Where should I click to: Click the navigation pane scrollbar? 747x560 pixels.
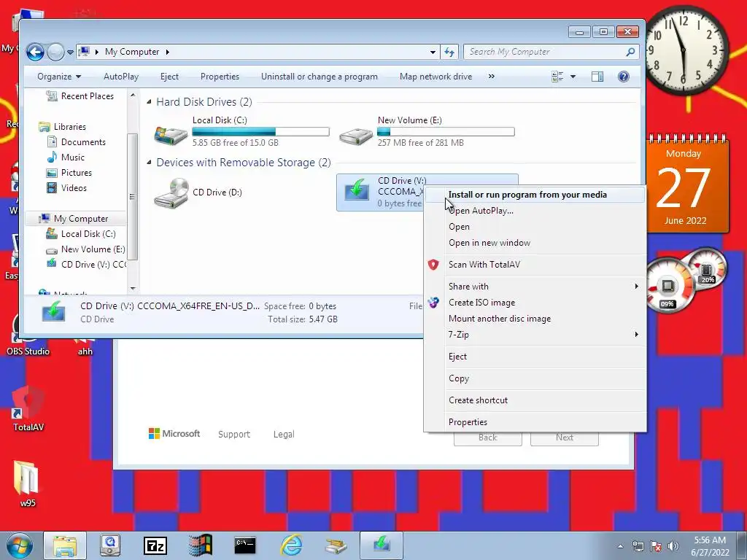(x=133, y=197)
